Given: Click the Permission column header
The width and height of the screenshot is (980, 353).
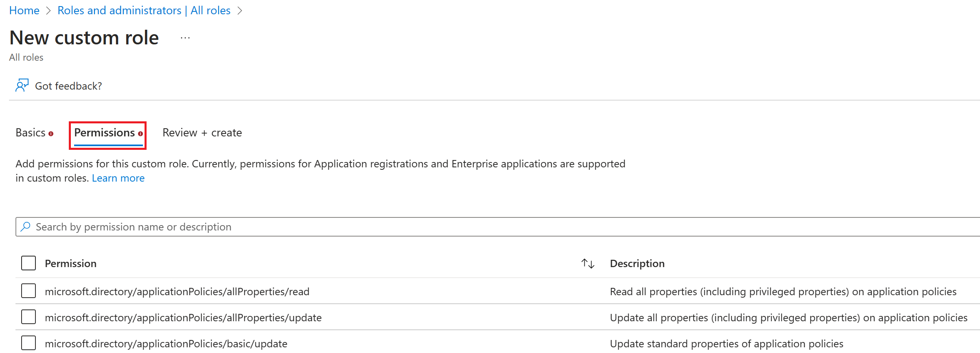Looking at the screenshot, I should (x=71, y=263).
